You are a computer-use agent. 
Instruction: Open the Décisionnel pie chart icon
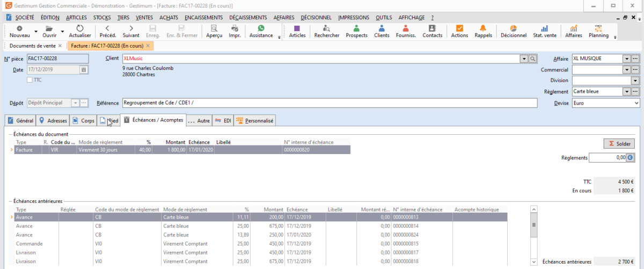point(513,28)
